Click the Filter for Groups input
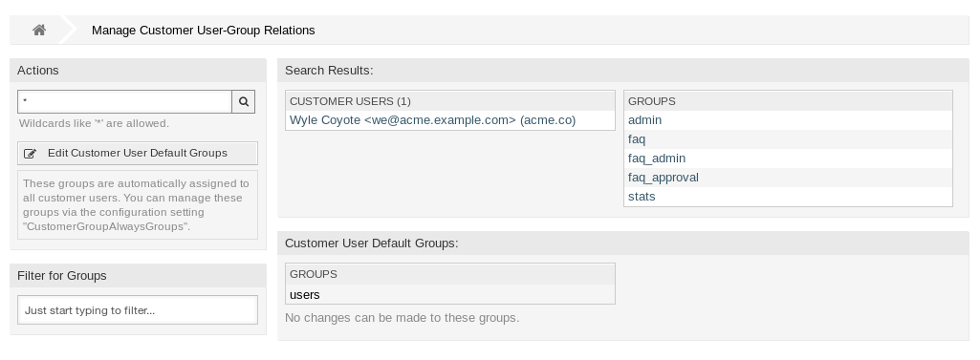 coord(138,310)
